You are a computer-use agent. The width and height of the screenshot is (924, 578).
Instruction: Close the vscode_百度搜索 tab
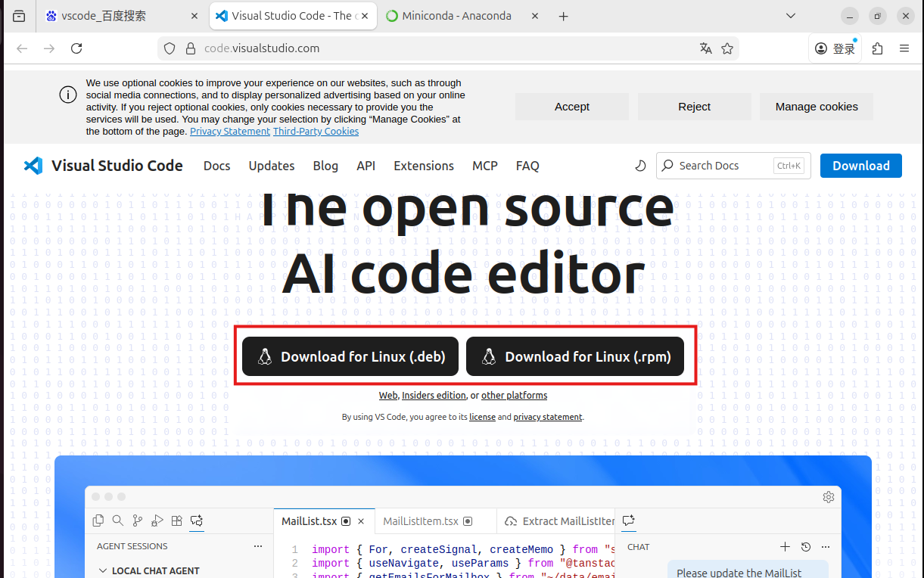194,16
